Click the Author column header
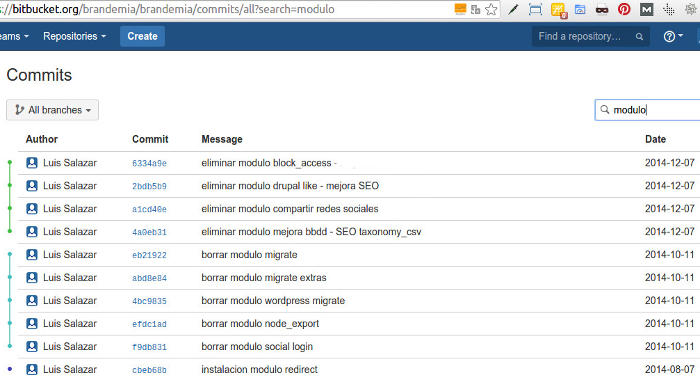The image size is (700, 380). (x=42, y=139)
